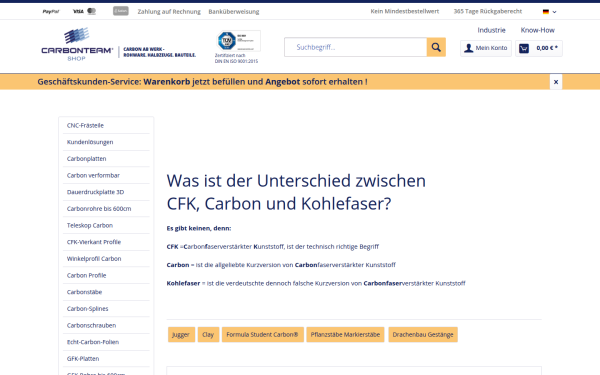
Task: Click the Drachenbau Gestänge tag
Action: click(x=423, y=334)
